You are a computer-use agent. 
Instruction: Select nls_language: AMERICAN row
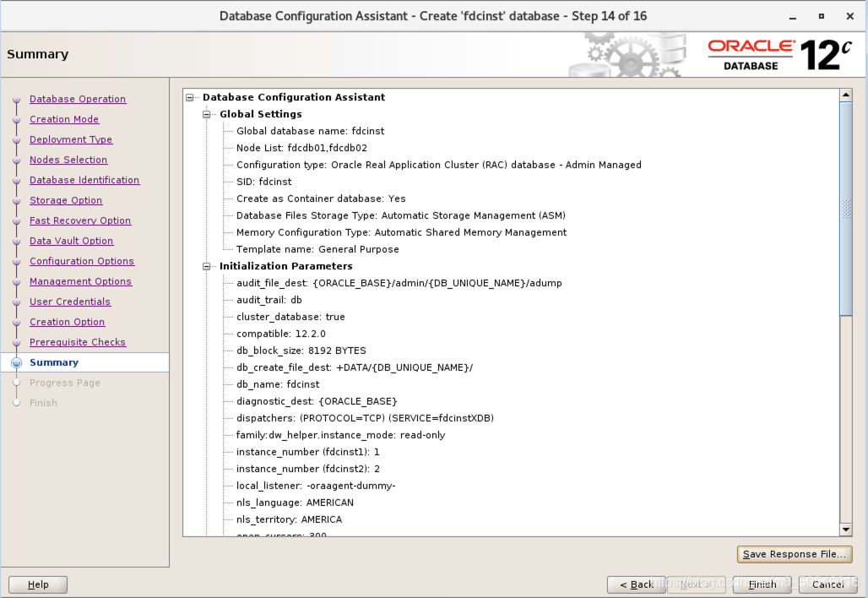[x=295, y=503]
